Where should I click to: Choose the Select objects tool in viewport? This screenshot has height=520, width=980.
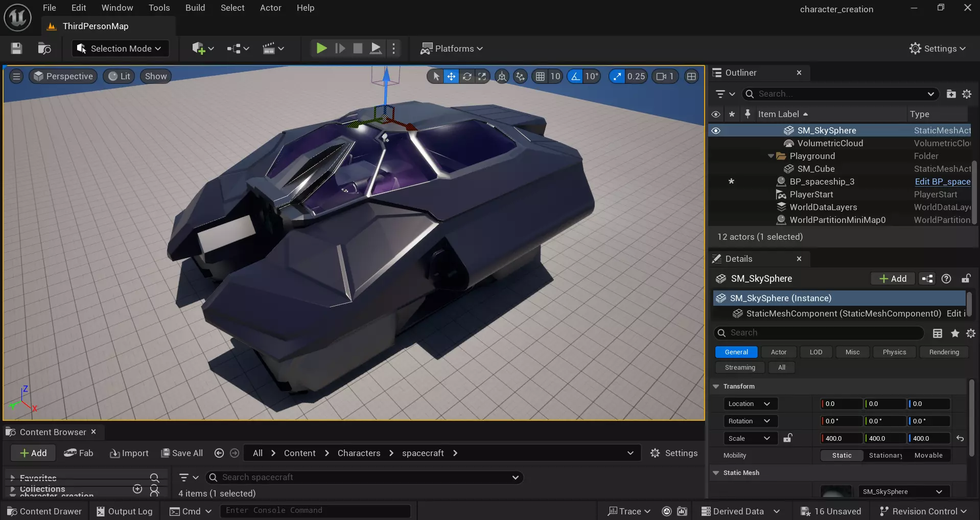436,76
